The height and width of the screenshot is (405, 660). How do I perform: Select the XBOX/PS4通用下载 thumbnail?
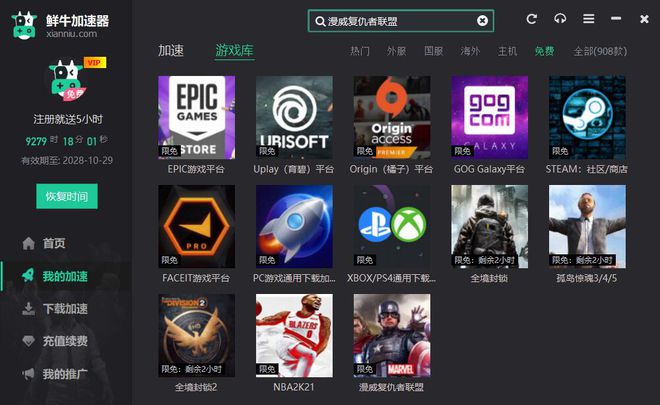tap(392, 226)
